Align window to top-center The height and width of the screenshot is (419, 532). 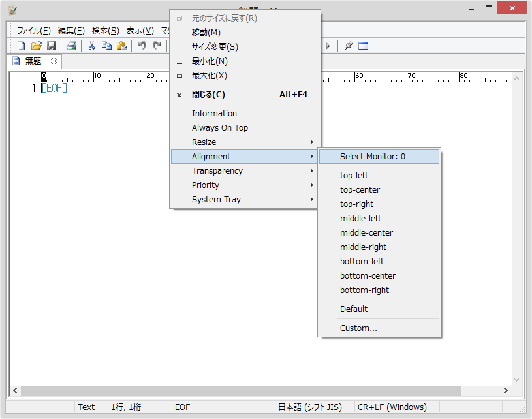[x=379, y=190]
